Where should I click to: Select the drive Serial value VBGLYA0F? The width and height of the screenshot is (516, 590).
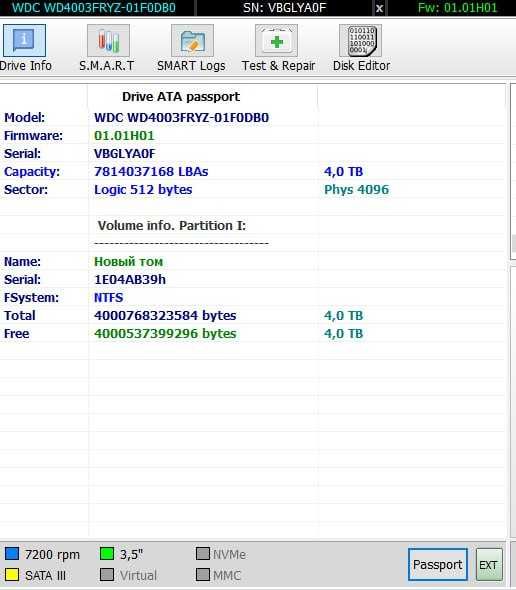click(124, 154)
